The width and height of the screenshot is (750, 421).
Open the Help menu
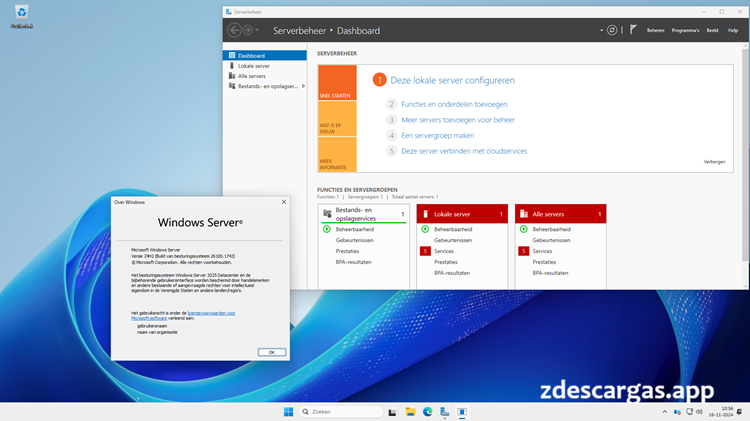733,30
